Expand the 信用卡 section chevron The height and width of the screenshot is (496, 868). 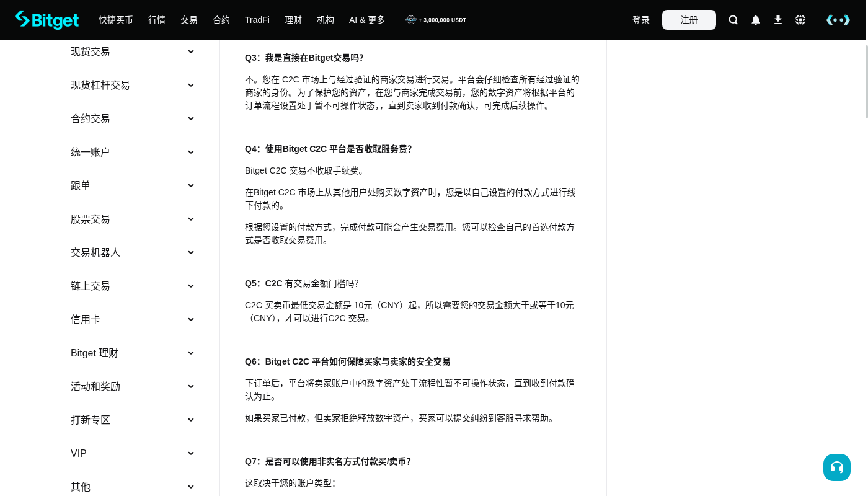(x=191, y=319)
